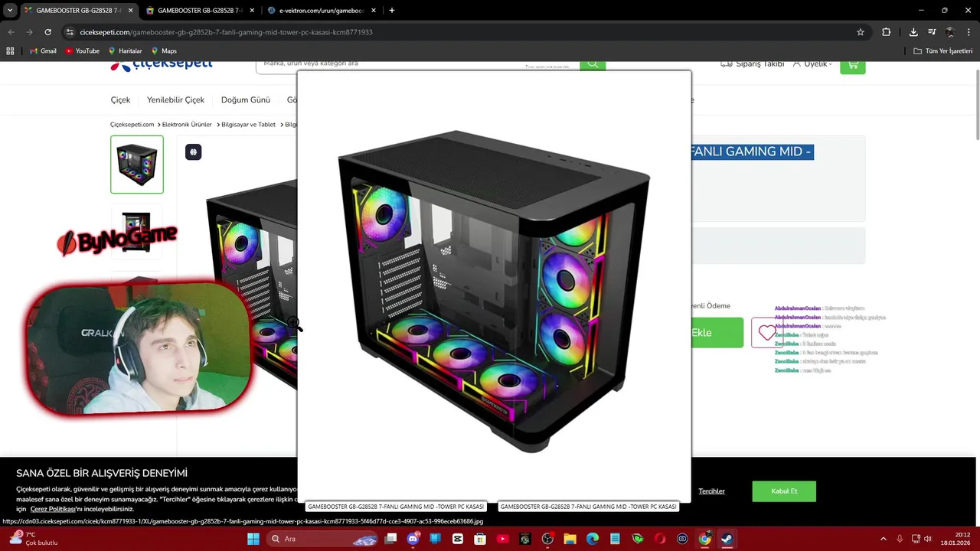Open Chrome three-dot menu
Image resolution: width=980 pixels, height=551 pixels.
tap(969, 32)
